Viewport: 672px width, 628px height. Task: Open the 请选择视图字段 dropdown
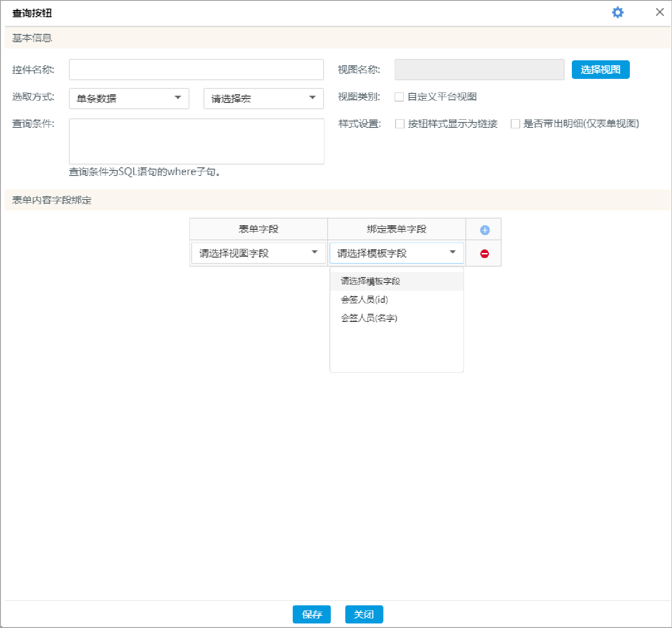tap(258, 253)
